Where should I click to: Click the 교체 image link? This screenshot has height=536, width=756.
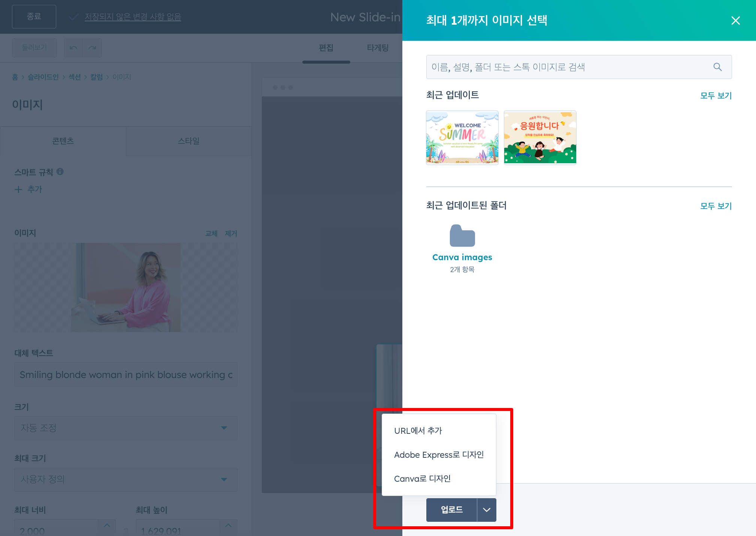pos(211,234)
